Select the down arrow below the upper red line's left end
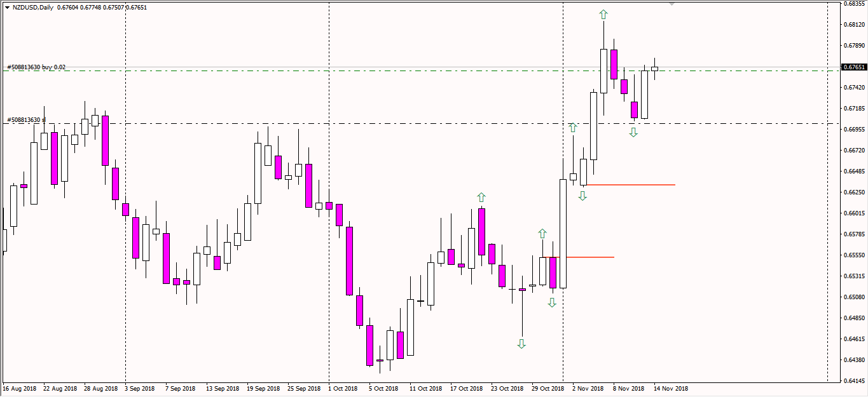Image resolution: width=868 pixels, height=397 pixels. 582,196
